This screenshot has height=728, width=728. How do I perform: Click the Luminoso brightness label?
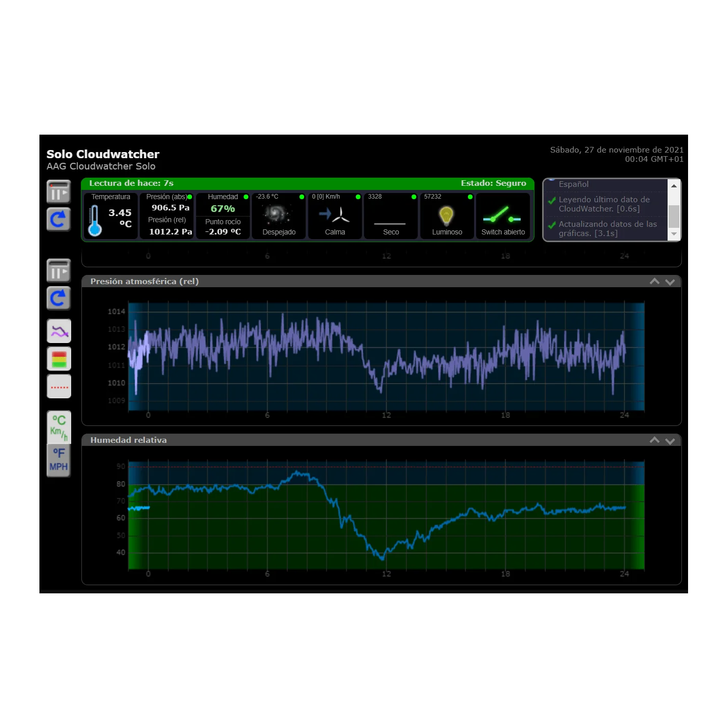(447, 232)
